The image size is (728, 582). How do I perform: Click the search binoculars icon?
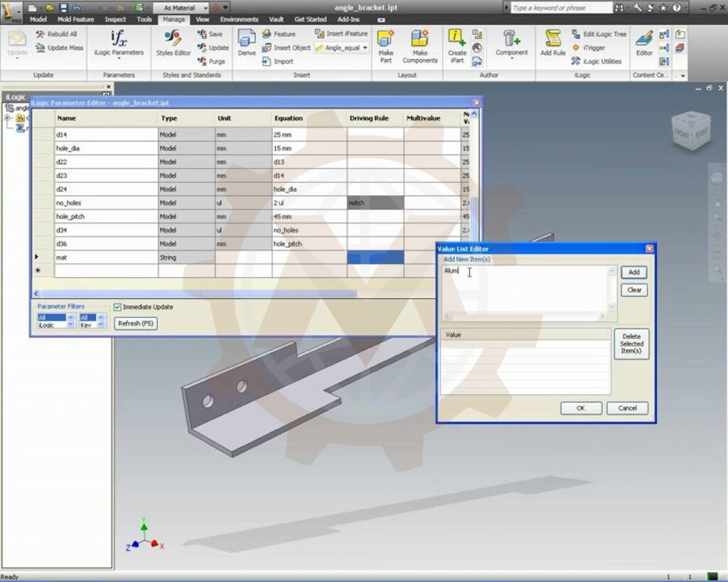619,8
